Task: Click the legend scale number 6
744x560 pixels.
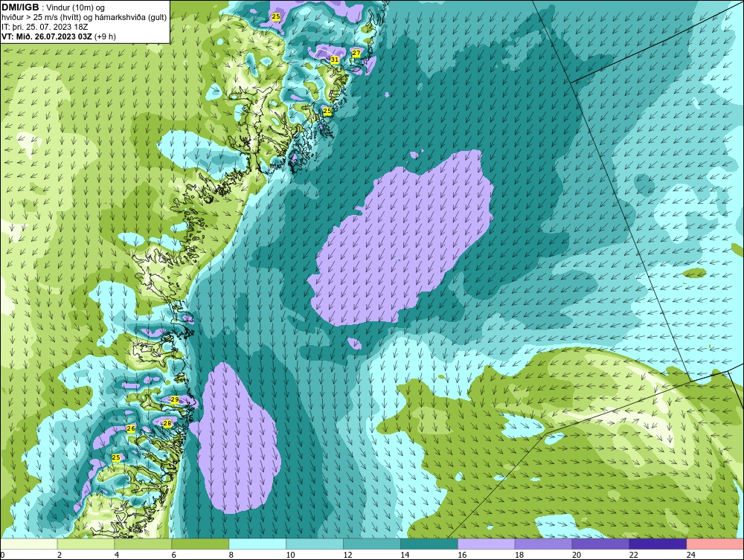Action: 173,555
